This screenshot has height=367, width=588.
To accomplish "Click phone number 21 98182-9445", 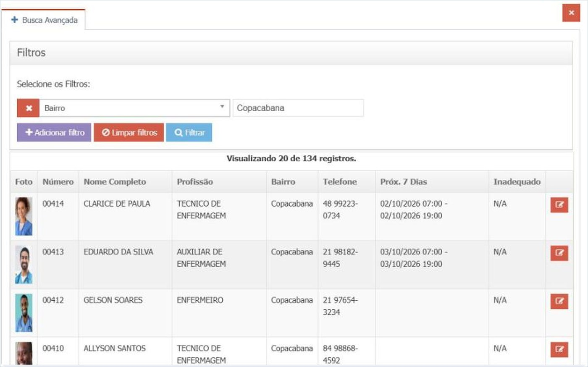I will [340, 258].
